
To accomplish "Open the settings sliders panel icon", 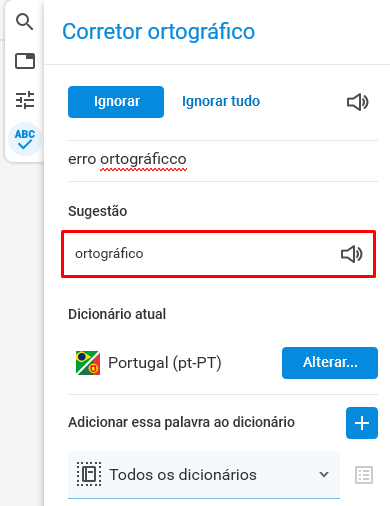I will pyautogui.click(x=25, y=100).
